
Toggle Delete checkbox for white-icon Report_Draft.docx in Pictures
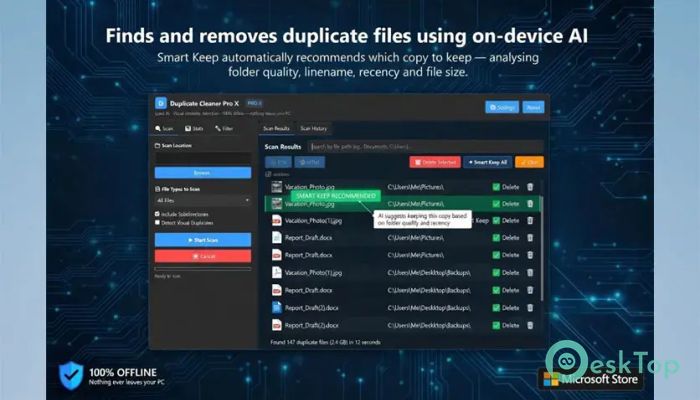coord(496,238)
